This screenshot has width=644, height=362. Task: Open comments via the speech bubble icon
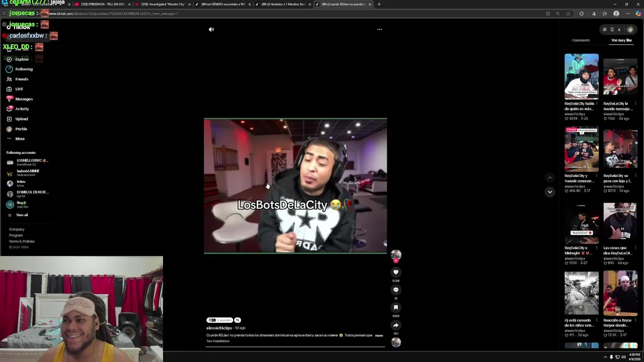coord(395,290)
